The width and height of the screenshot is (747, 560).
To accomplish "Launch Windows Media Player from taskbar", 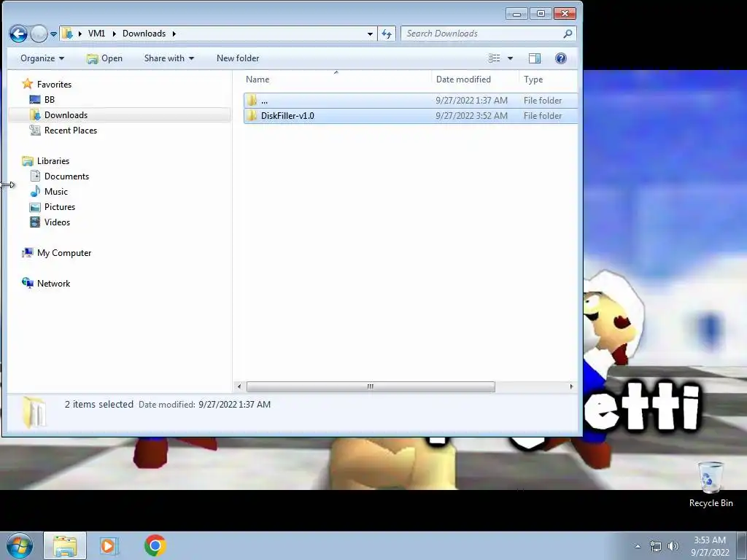I will pos(109,545).
